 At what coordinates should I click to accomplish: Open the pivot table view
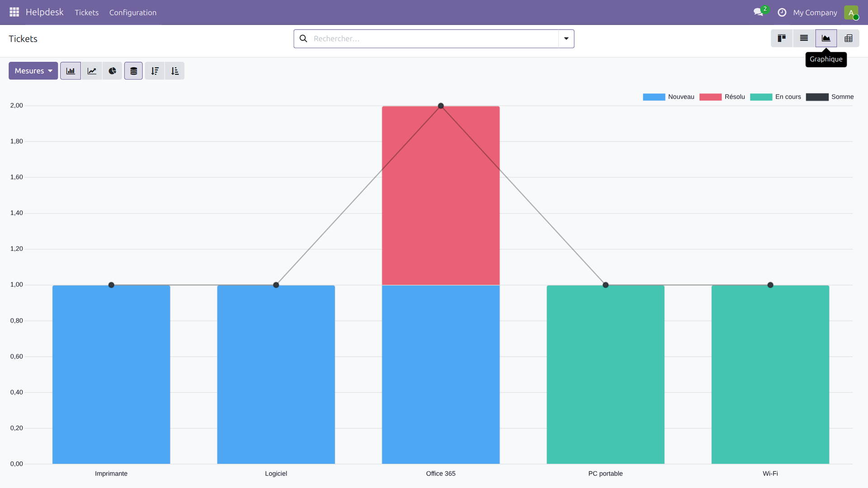(848, 38)
